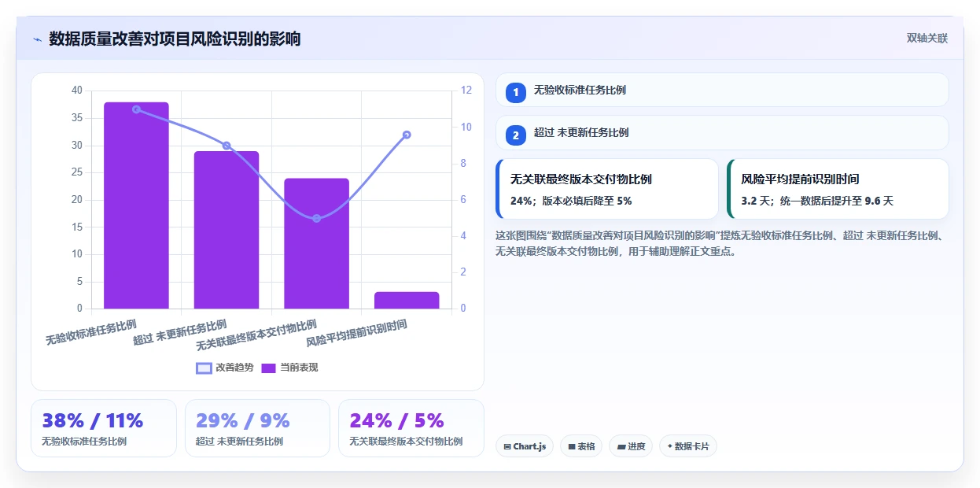The height and width of the screenshot is (488, 980).
Task: Click the 数据卡片 tag chip
Action: pyautogui.click(x=688, y=446)
